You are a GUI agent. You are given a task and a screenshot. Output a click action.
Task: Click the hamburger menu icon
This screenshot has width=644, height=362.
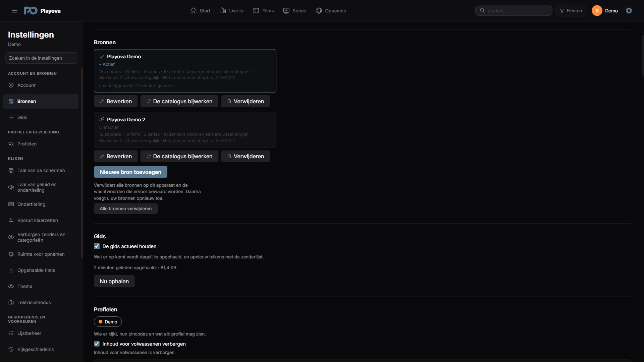tap(15, 11)
